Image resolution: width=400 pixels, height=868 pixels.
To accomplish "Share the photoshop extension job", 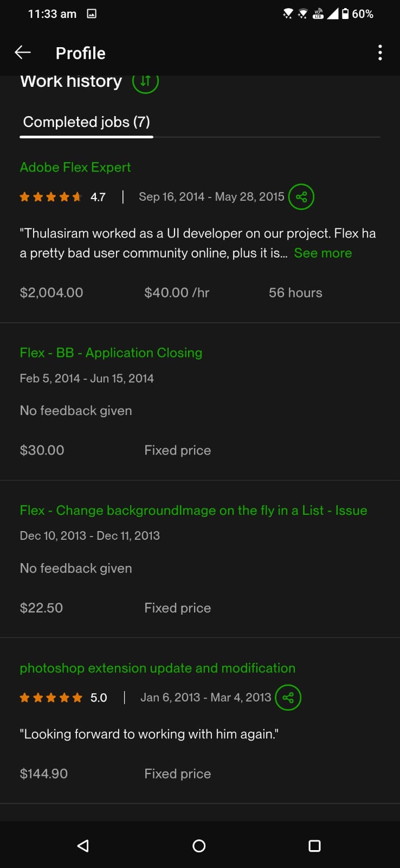I will [288, 698].
